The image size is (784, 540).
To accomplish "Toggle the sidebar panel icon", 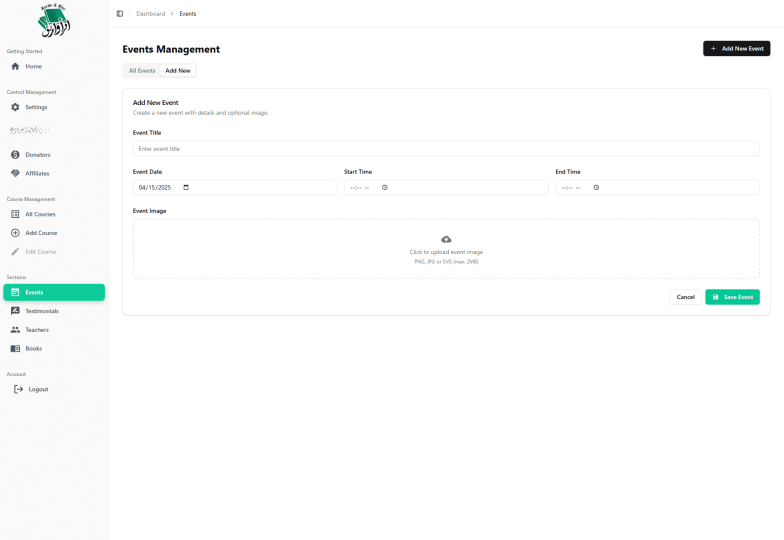I will (x=120, y=14).
